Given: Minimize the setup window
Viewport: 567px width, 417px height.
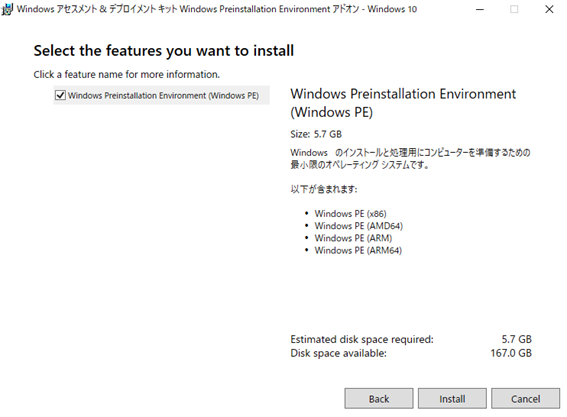Looking at the screenshot, I should (x=480, y=9).
